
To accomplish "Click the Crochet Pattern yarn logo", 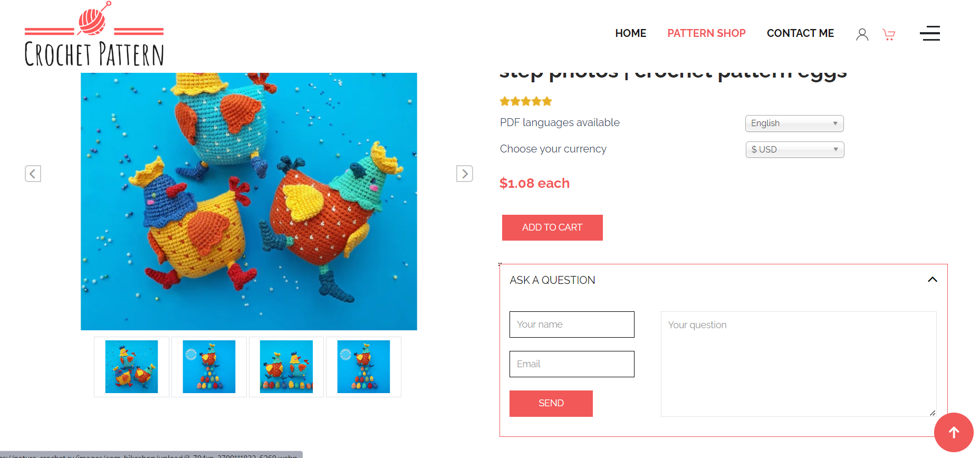I will click(94, 34).
